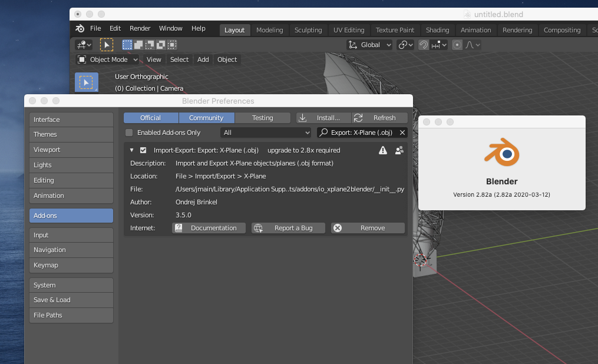Open the File menu

click(x=95, y=29)
